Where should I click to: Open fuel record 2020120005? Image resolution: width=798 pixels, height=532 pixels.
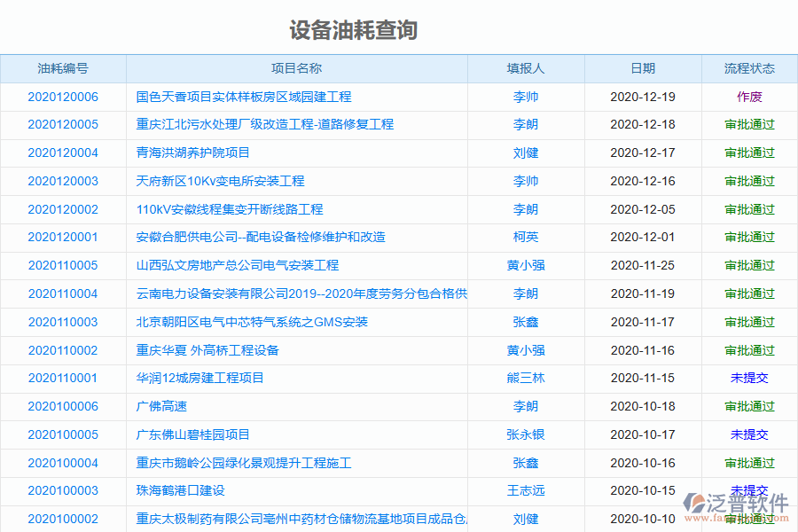point(63,124)
